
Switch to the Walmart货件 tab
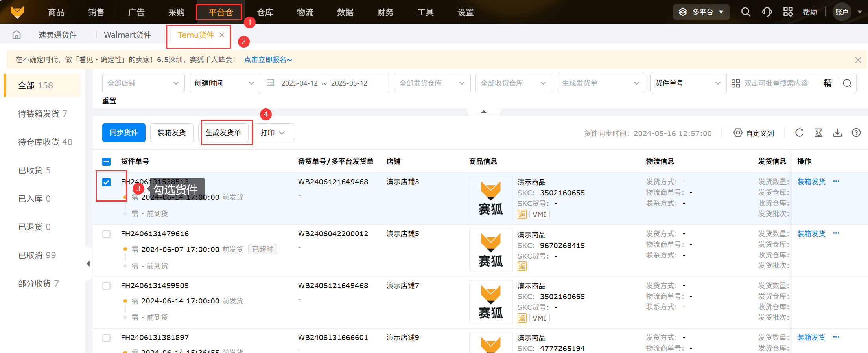tap(127, 35)
